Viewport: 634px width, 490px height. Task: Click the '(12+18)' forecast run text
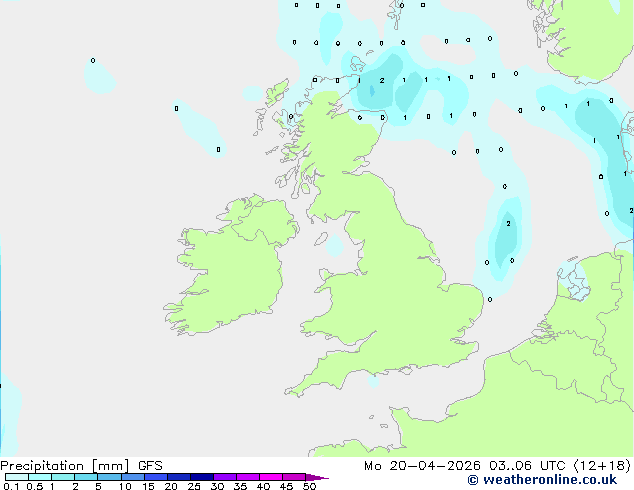[602, 466]
